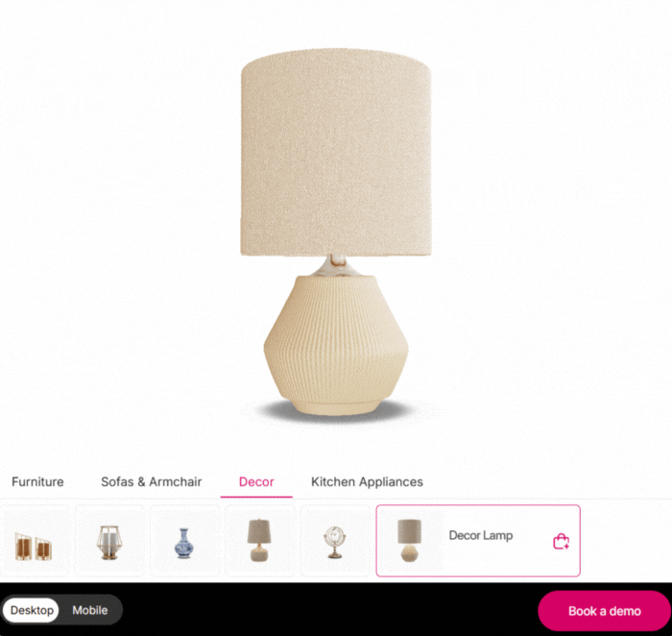Click the lamp's metal neck connector
This screenshot has height=636, width=672.
[x=336, y=265]
